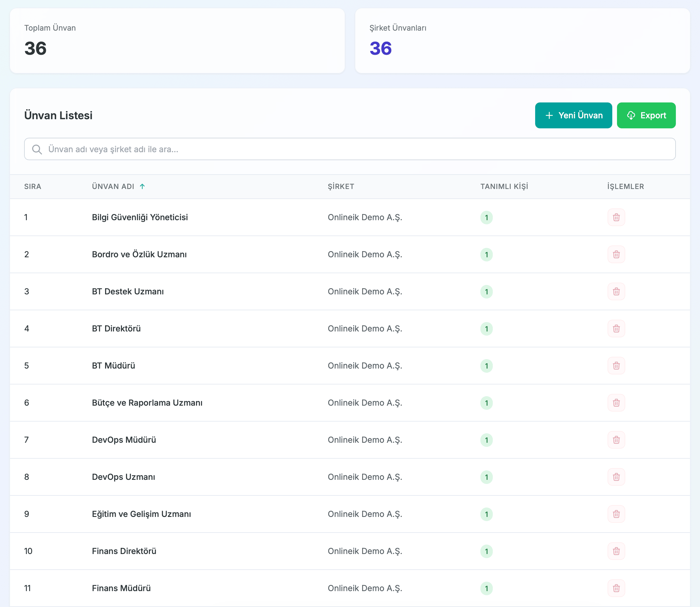Export the title list
The width and height of the screenshot is (700, 607).
(x=646, y=115)
